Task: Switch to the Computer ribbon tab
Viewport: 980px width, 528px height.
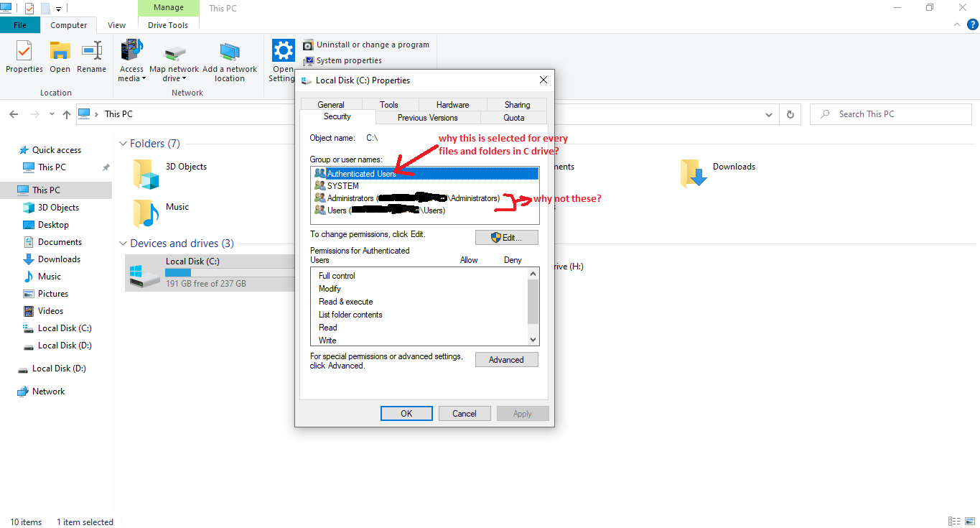Action: 69,25
